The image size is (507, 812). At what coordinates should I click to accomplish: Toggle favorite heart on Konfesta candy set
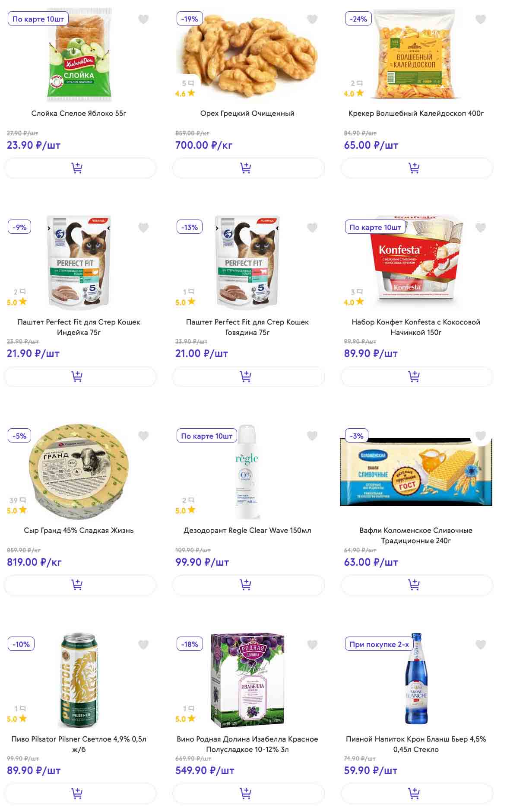pyautogui.click(x=481, y=227)
